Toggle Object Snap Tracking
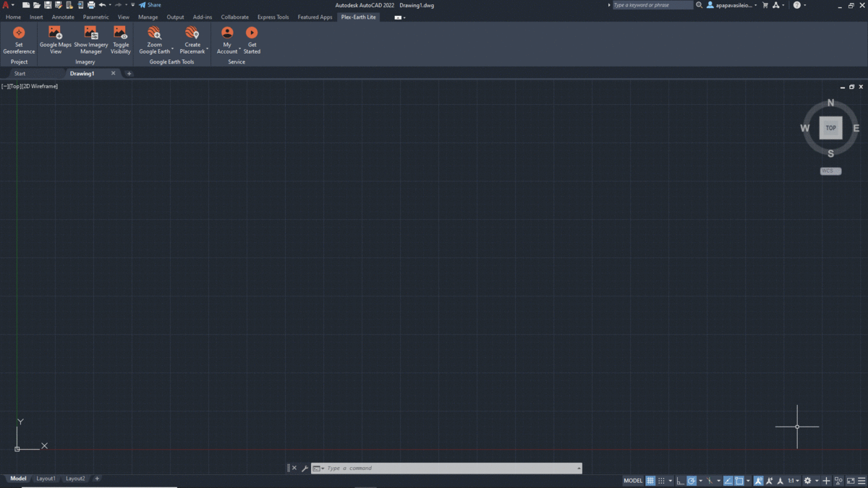This screenshot has width=868, height=488. click(728, 481)
